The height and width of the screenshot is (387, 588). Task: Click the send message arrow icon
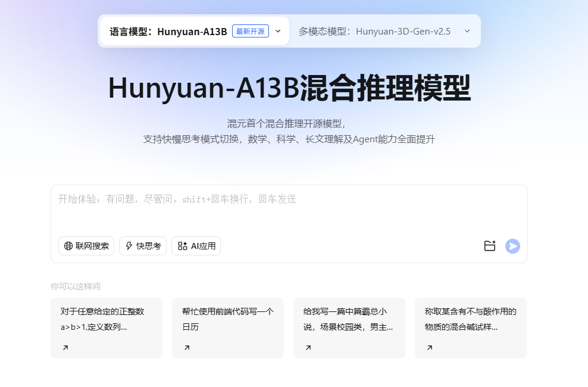pos(512,246)
